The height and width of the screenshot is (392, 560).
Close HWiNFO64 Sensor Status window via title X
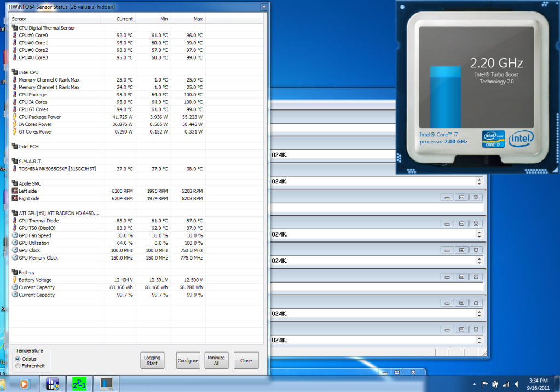pyautogui.click(x=264, y=7)
